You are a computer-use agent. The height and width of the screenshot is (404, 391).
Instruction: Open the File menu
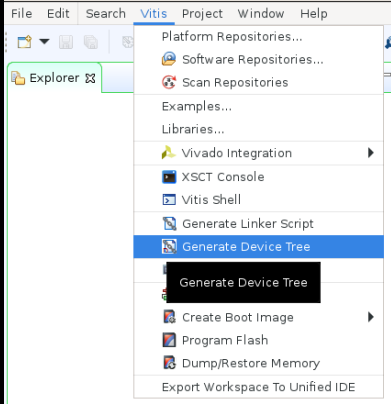[x=22, y=14]
